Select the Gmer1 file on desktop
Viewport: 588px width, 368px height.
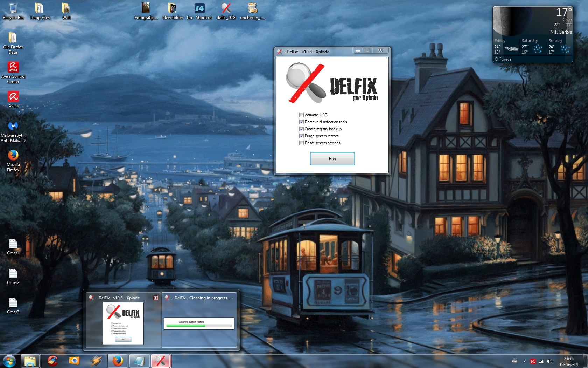(x=13, y=246)
